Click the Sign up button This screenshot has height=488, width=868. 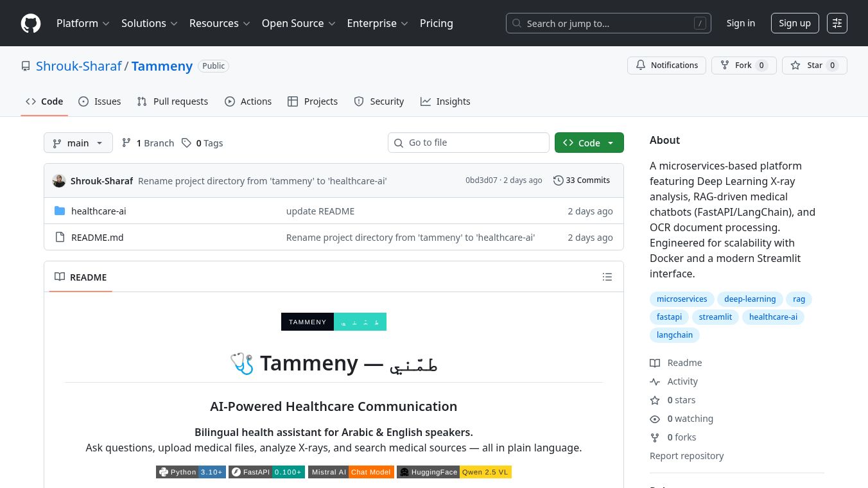pos(795,22)
